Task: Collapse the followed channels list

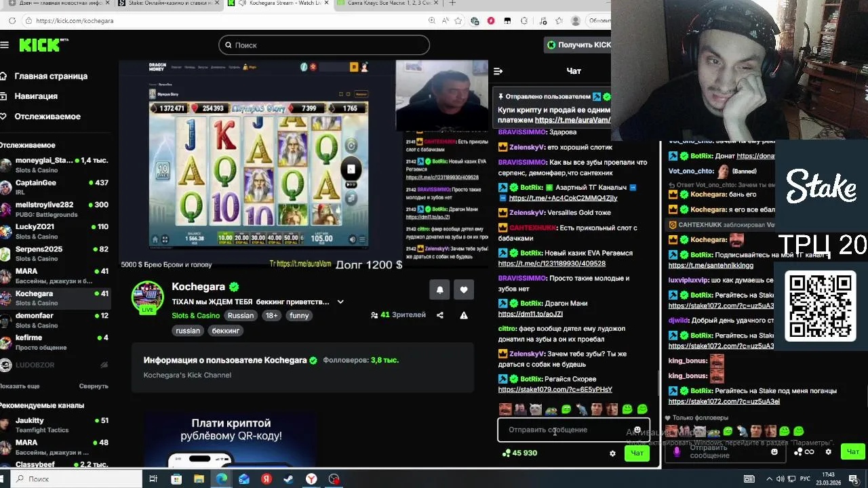Action: pyautogui.click(x=94, y=386)
